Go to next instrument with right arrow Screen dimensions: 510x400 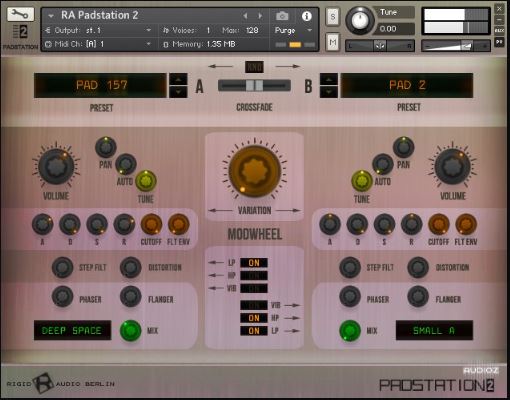(260, 16)
